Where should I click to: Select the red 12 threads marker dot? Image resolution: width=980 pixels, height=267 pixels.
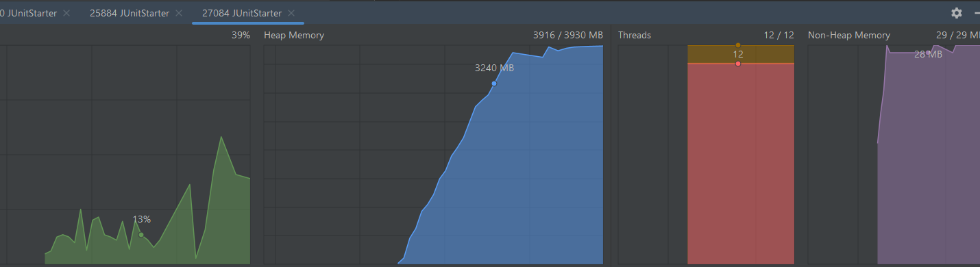[x=738, y=64]
